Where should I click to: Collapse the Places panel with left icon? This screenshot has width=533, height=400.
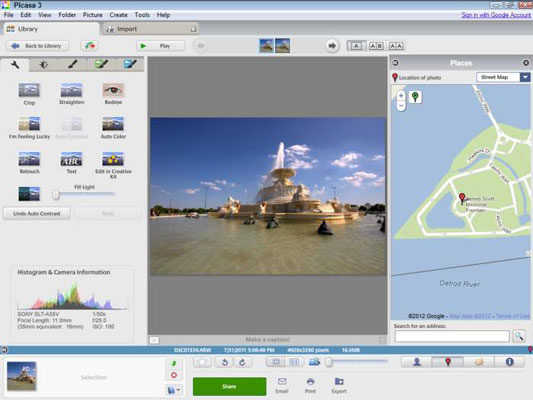click(x=395, y=63)
